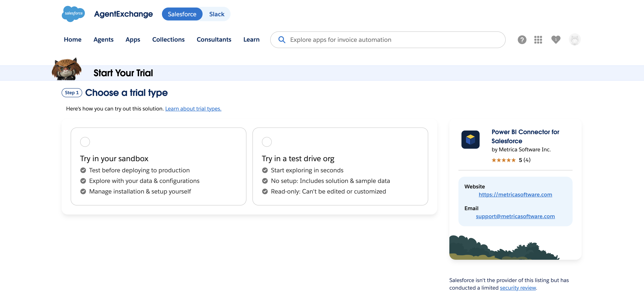Click "Test before deploying to production" text
This screenshot has height=297, width=644.
[x=139, y=170]
